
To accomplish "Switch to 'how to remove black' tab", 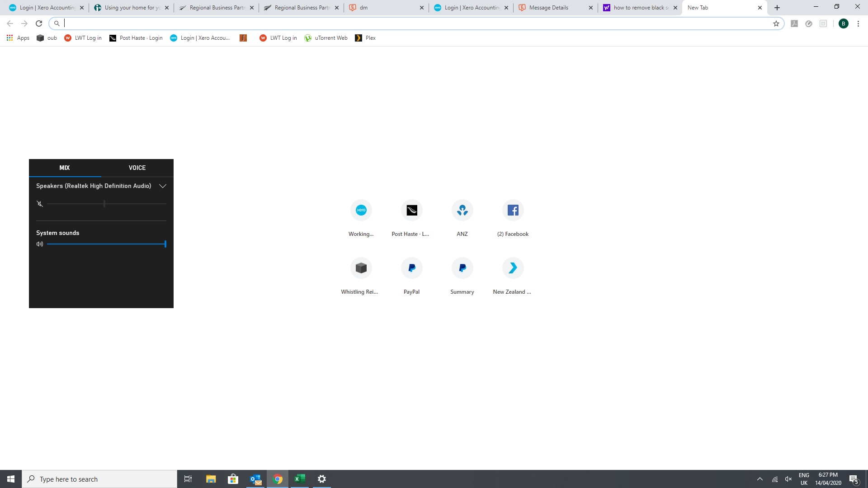I will [640, 8].
